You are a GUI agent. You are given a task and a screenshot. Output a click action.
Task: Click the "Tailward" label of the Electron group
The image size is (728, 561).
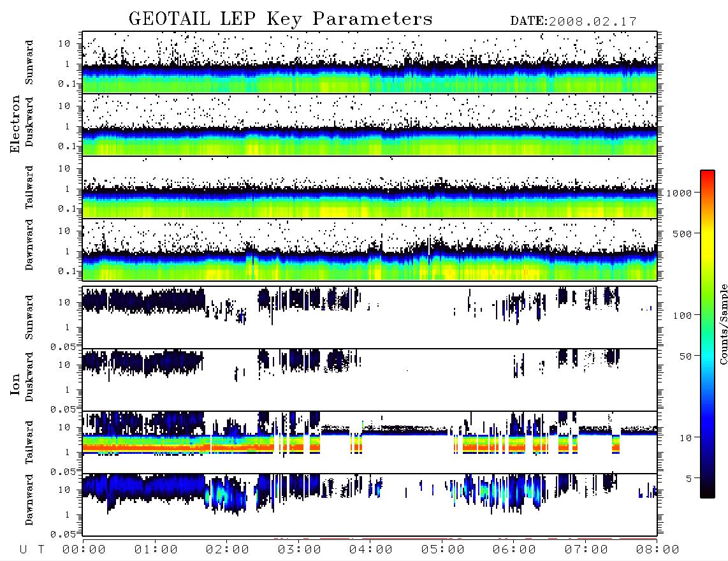pos(29,187)
